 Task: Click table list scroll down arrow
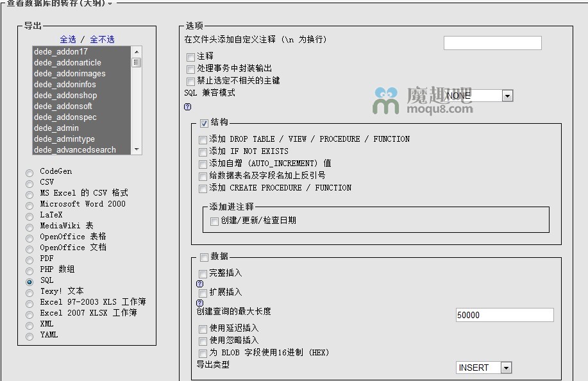[137, 149]
